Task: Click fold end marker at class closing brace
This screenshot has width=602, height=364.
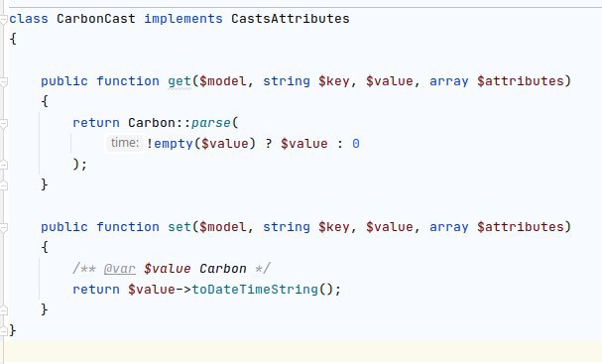Action: 3,331
